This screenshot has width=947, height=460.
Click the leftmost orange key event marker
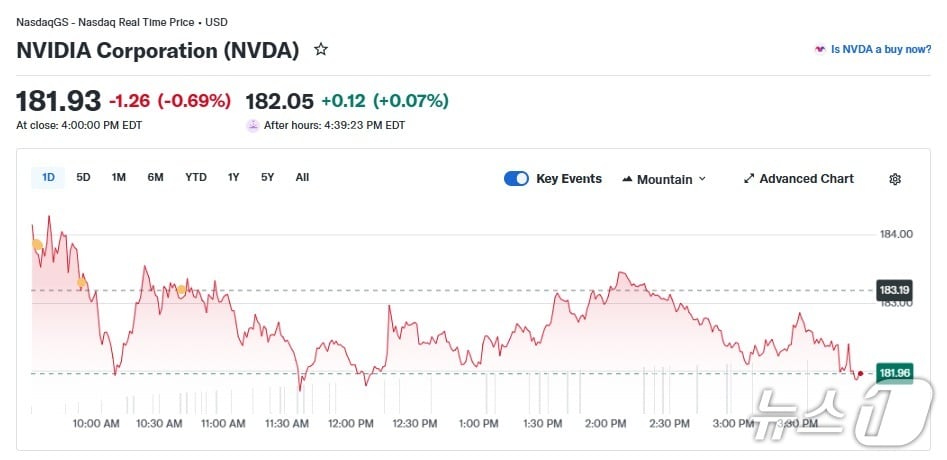[37, 245]
